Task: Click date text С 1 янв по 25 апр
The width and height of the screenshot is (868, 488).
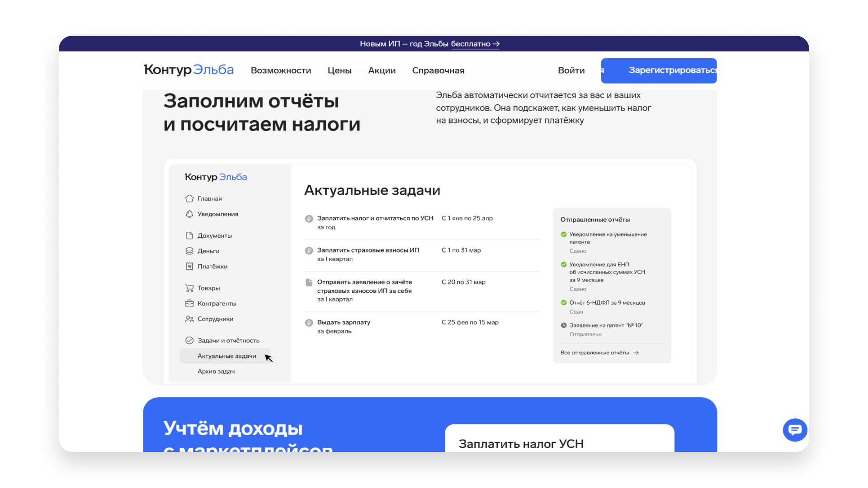Action: 467,218
